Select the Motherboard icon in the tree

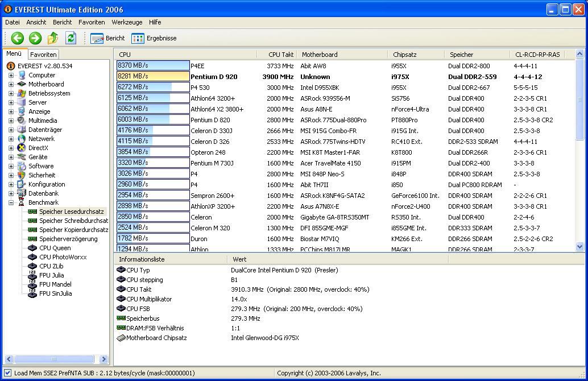pyautogui.click(x=22, y=84)
